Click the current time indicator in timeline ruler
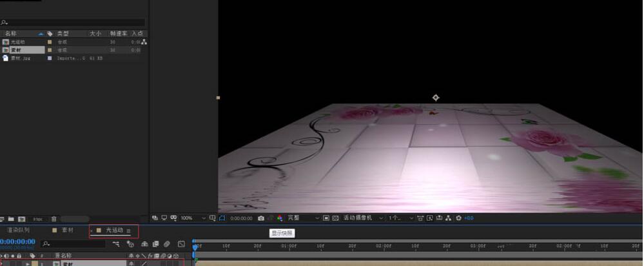Viewport: 644px width, 266px height. click(195, 247)
